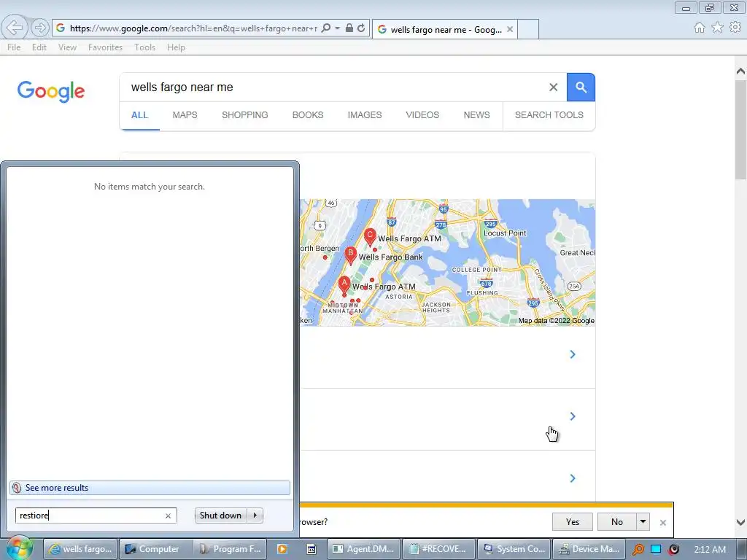Image resolution: width=747 pixels, height=560 pixels.
Task: Switch to the MAPS tab
Action: (x=185, y=114)
